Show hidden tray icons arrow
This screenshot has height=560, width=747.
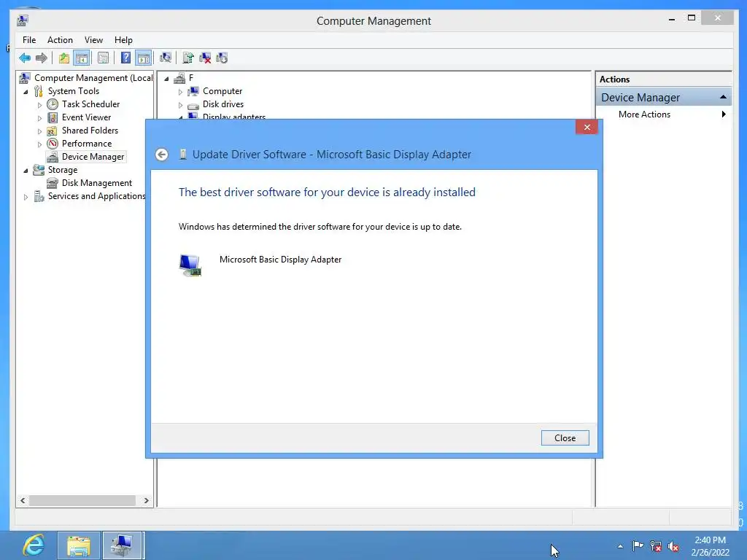[x=620, y=546]
